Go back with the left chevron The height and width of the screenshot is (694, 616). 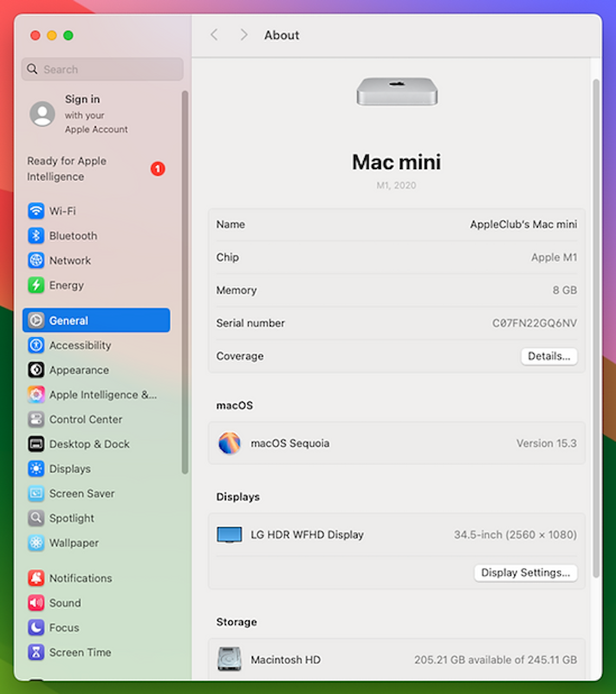(x=214, y=35)
